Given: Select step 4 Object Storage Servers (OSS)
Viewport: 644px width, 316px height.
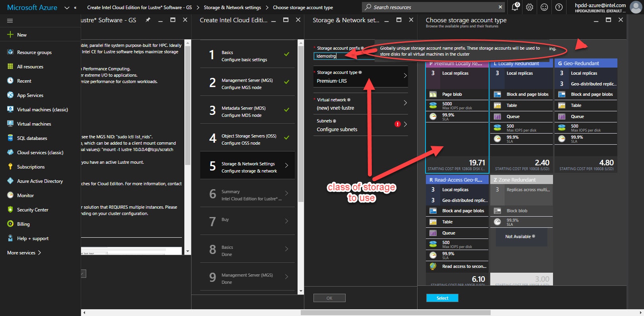Looking at the screenshot, I should click(x=248, y=138).
